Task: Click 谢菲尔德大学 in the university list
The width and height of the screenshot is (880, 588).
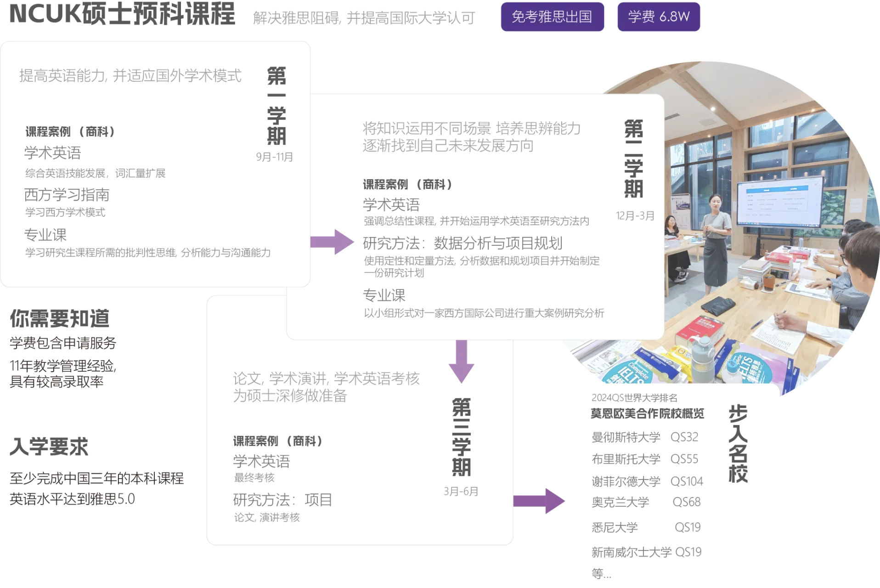Action: [x=626, y=481]
